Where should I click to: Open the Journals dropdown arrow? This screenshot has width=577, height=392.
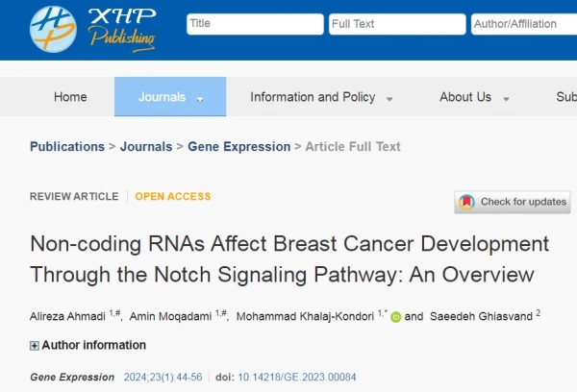point(200,99)
